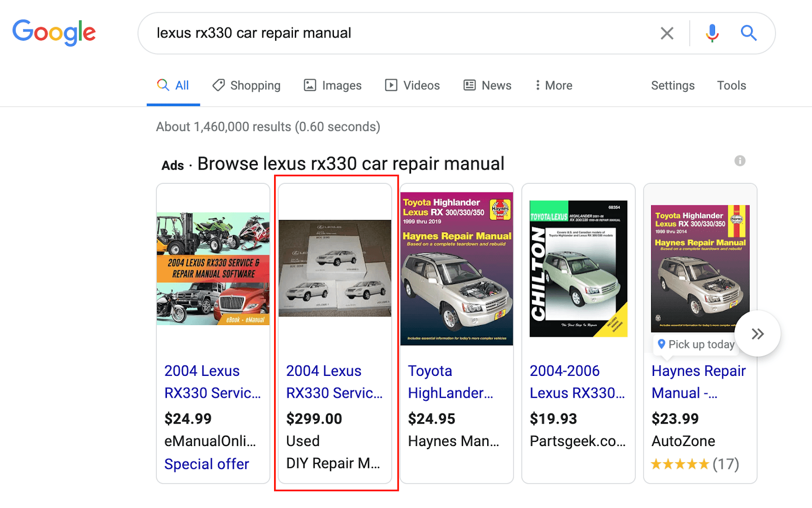Open the ads info icon
The image size is (812, 508).
pos(740,161)
